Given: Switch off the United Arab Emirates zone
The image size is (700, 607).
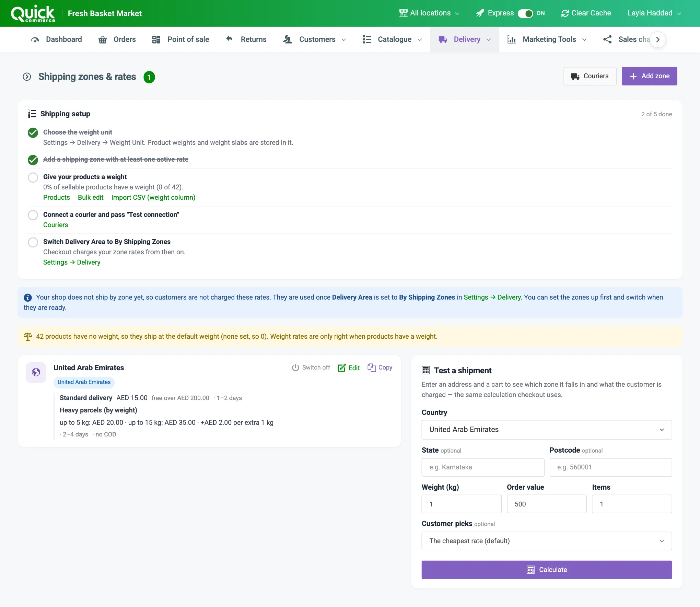Looking at the screenshot, I should click(x=311, y=367).
